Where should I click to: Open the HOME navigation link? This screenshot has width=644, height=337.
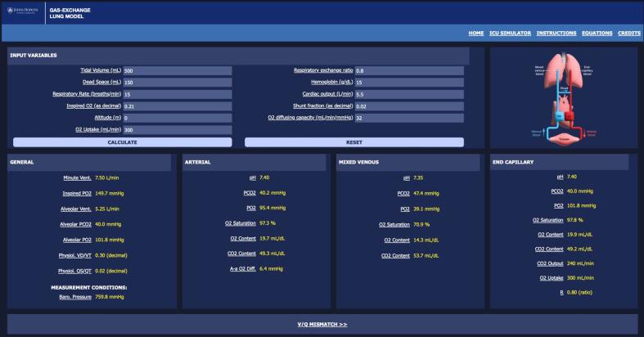[x=475, y=33]
